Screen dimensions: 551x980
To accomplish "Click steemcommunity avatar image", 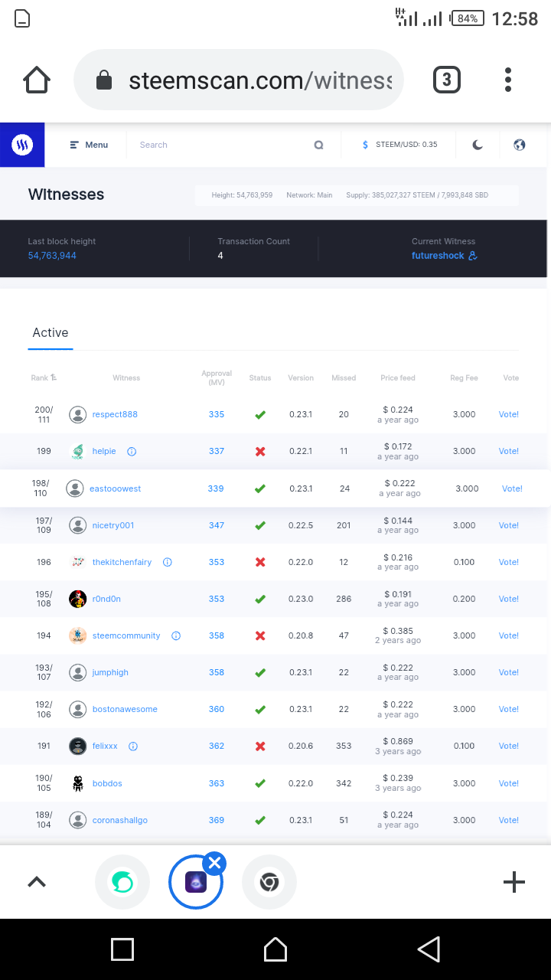I will pyautogui.click(x=77, y=635).
